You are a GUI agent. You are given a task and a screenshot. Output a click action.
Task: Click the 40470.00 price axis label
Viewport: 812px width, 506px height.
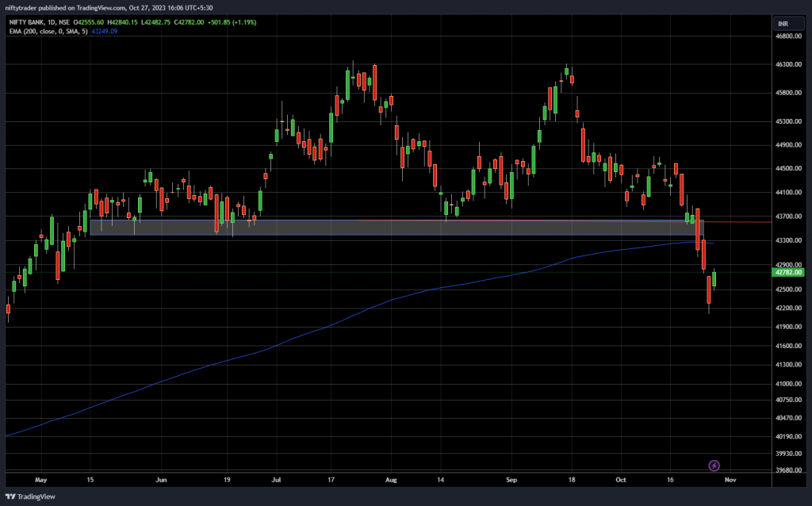(788, 418)
